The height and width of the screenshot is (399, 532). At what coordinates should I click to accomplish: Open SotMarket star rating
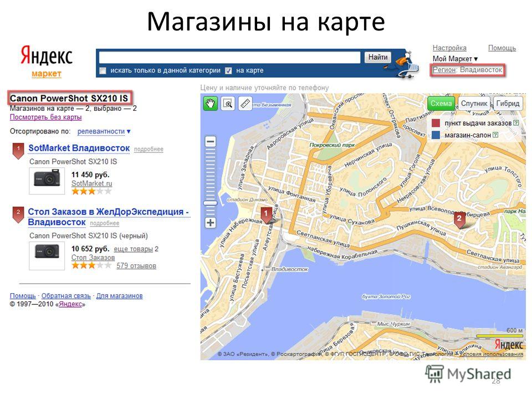pos(91,191)
